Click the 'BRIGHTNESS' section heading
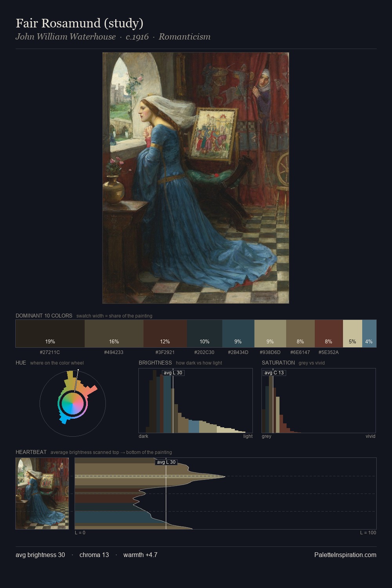392x588 pixels. click(x=155, y=363)
